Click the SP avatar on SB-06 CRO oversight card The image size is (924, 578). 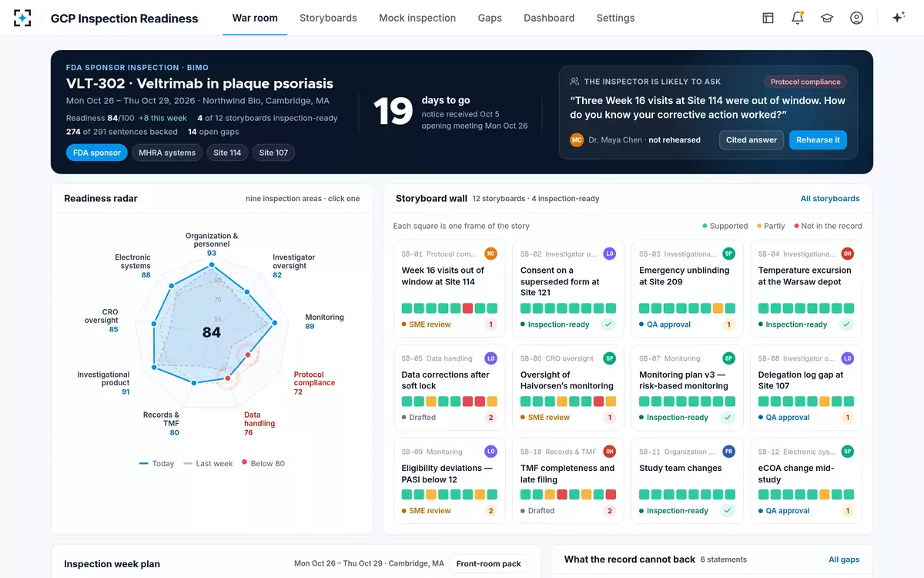tap(609, 358)
